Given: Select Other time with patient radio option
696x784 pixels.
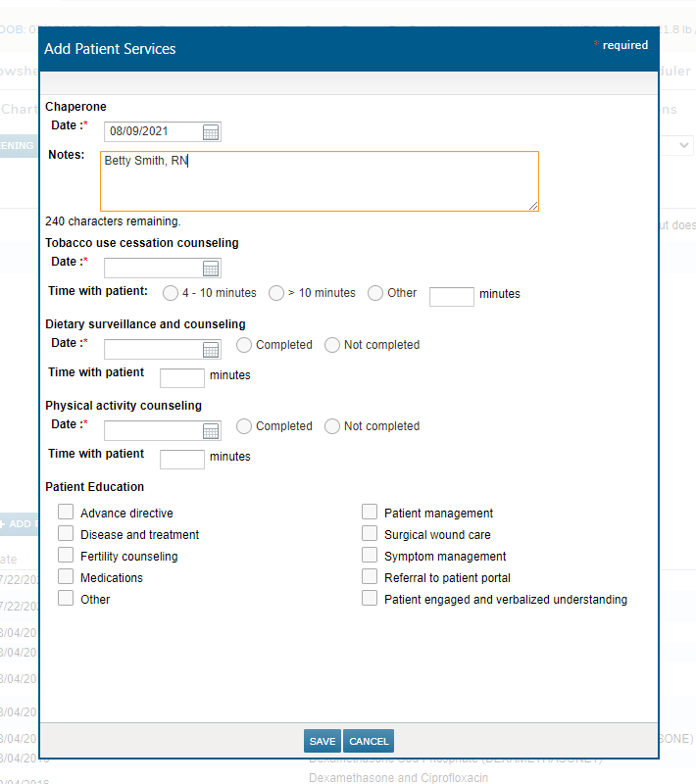Looking at the screenshot, I should click(375, 293).
